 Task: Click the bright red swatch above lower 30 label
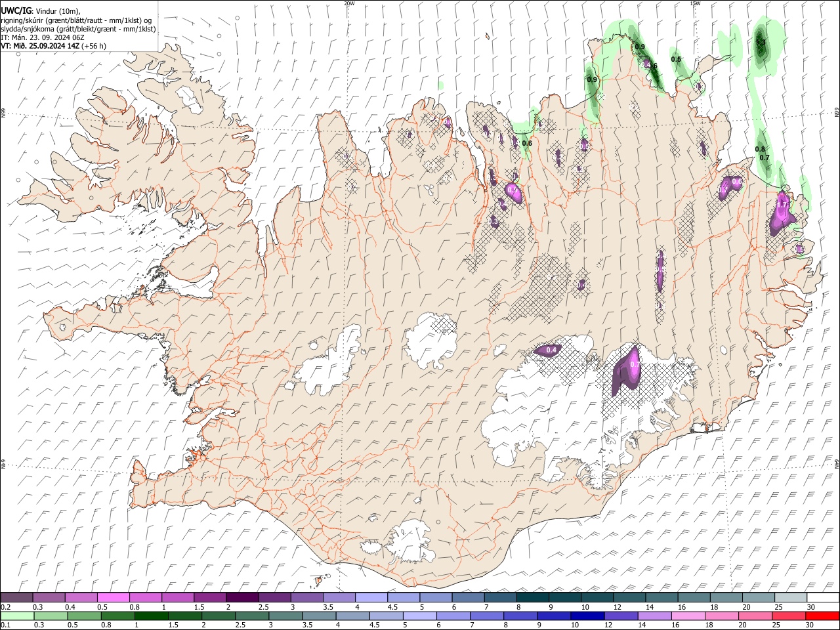point(822,616)
